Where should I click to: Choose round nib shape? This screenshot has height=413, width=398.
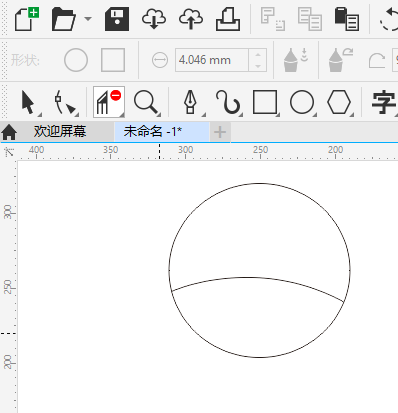76,60
